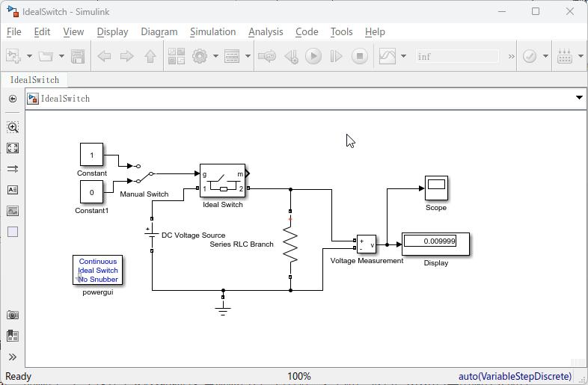Click the Step Back button
This screenshot has width=588, height=385.
(291, 57)
